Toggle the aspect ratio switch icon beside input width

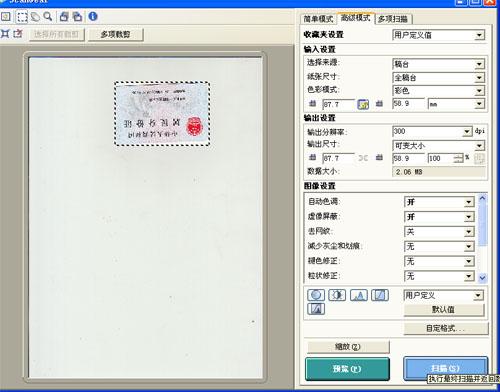(363, 104)
